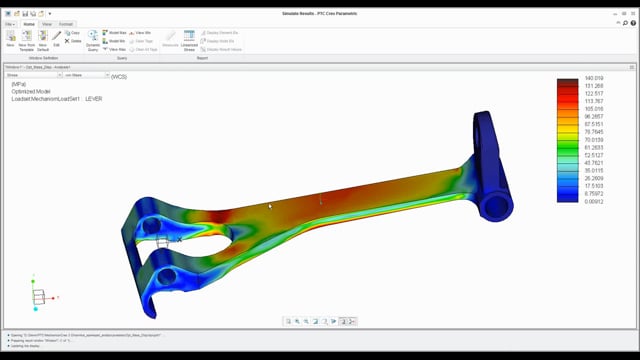Click the minimum legend value 0.00912

[594, 202]
